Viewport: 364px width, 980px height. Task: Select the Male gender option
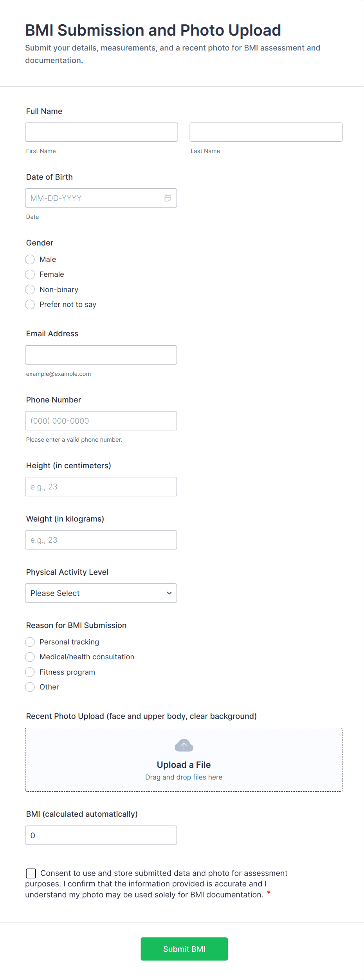30,260
